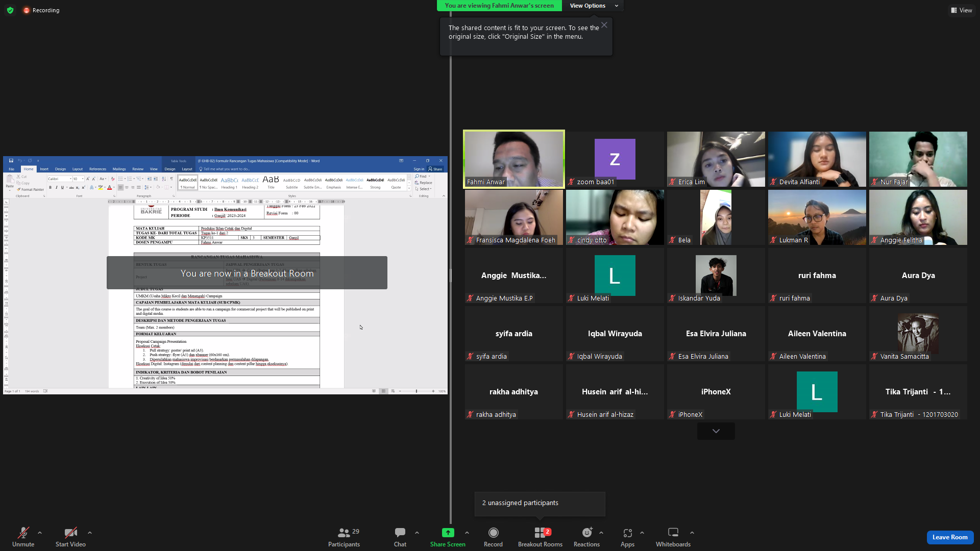This screenshot has width=980, height=551.
Task: Click Undo in the shared Word title bar
Action: click(19, 161)
